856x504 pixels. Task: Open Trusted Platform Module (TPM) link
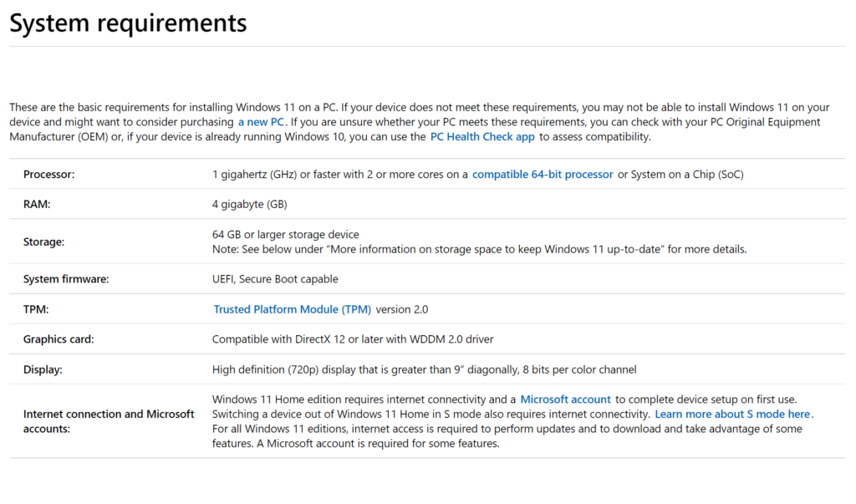[x=292, y=309]
